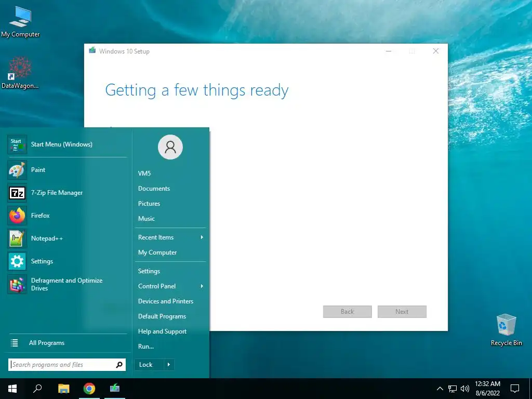
Task: Launch 7-Zip File Manager icon
Action: (x=17, y=193)
